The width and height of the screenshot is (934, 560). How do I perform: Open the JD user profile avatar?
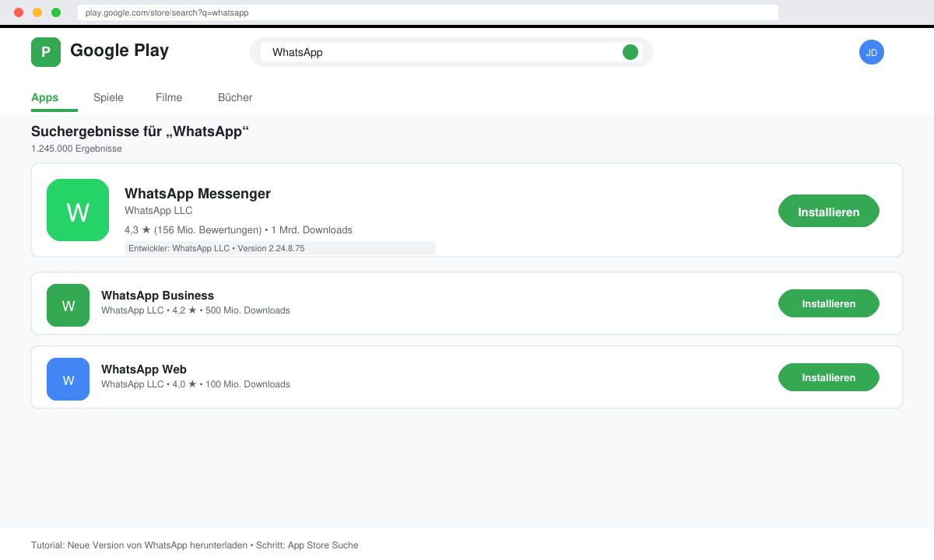pyautogui.click(x=872, y=52)
